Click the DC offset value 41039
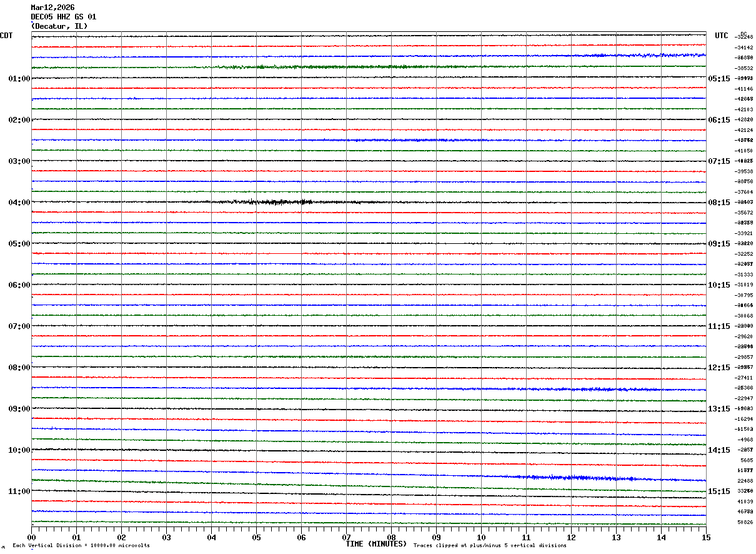The width and height of the screenshot is (756, 554). click(745, 501)
